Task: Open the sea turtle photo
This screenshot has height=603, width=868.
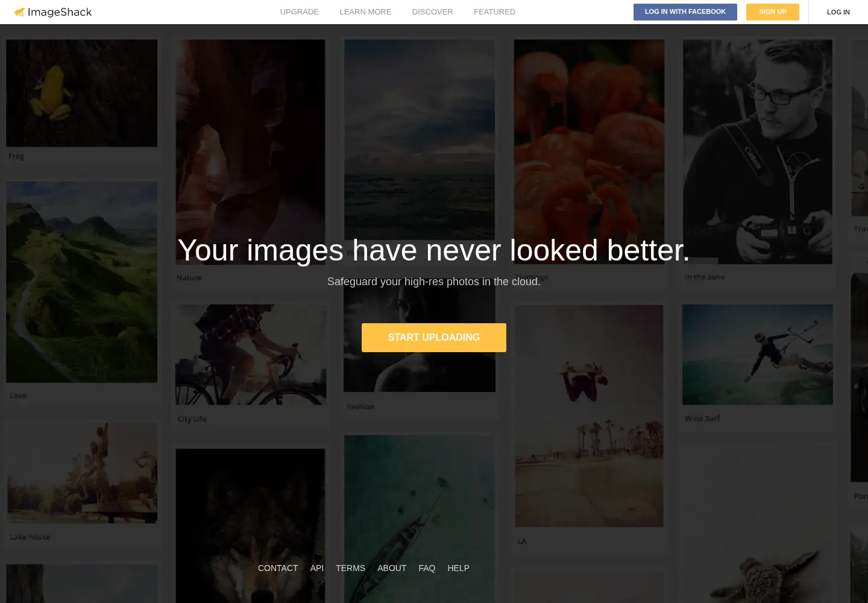Action: (758, 525)
